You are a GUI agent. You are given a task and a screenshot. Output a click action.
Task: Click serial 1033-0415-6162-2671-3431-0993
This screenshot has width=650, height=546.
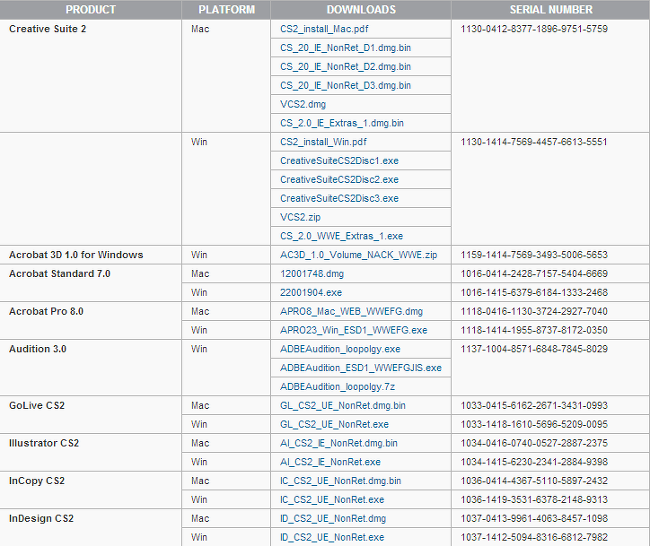[x=534, y=405]
